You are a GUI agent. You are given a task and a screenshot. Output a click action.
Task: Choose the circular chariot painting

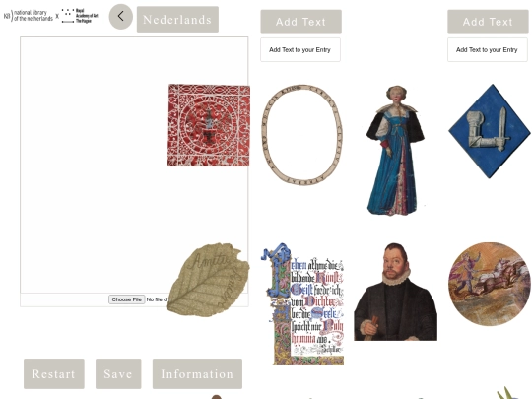coord(490,284)
